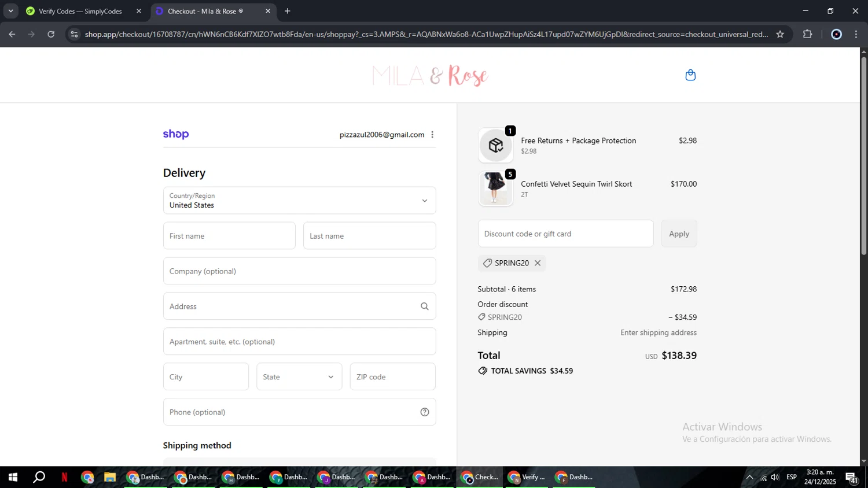Click Discount code or gift card field
The image size is (868, 488).
[565, 234]
